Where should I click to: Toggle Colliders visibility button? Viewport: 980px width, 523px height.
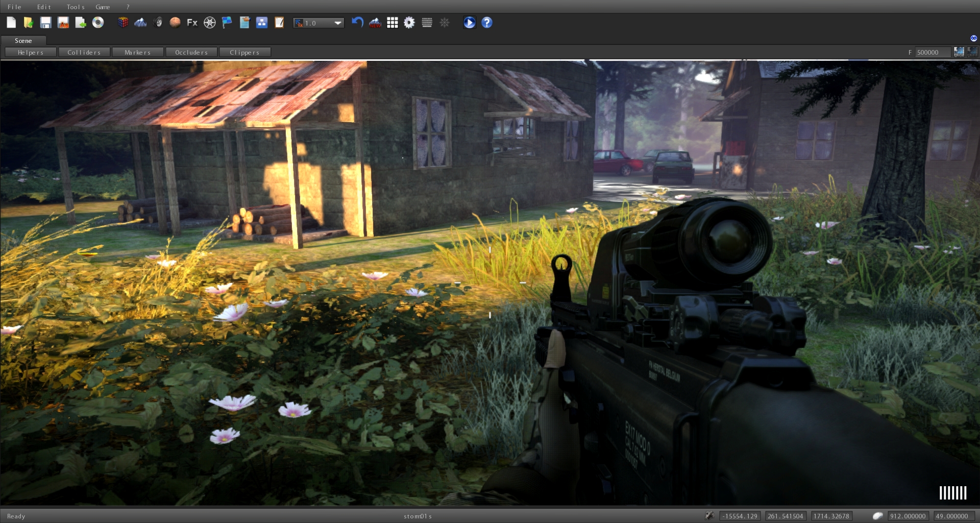coord(84,52)
